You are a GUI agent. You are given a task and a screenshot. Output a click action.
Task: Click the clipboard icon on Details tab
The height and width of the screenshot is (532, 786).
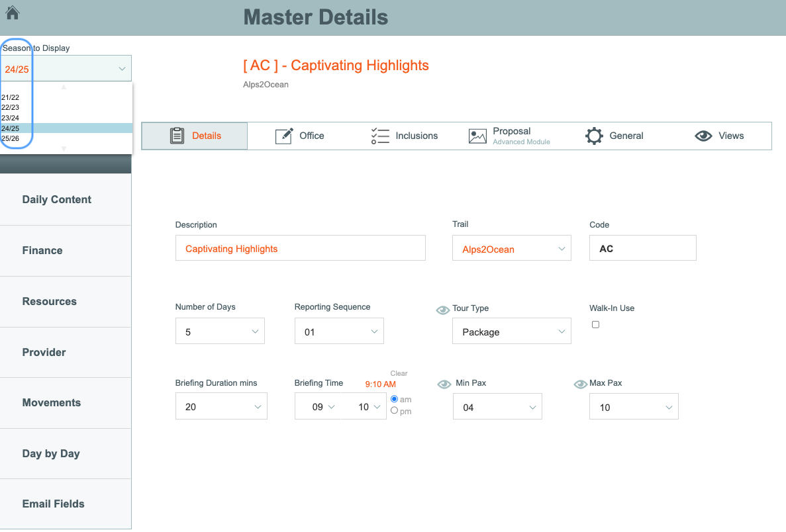[x=177, y=136]
